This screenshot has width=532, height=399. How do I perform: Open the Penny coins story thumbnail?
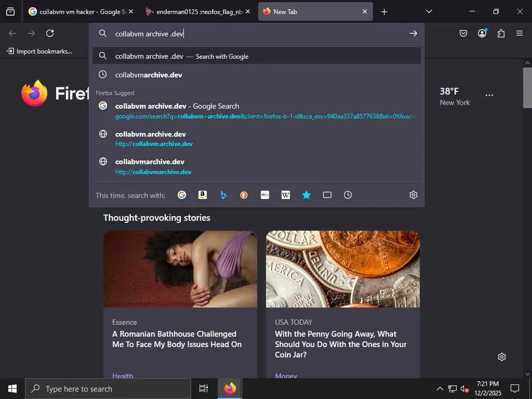[343, 269]
